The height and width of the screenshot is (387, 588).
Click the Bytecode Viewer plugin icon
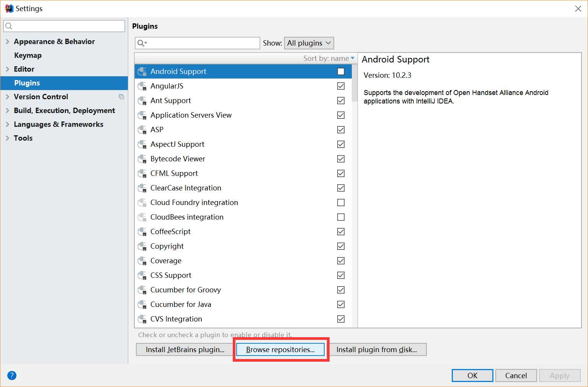pyautogui.click(x=142, y=159)
